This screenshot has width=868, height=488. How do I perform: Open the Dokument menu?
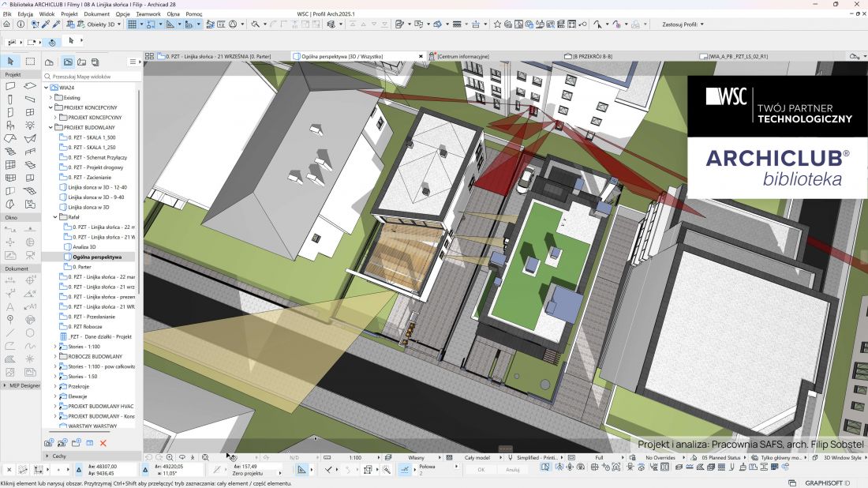coord(97,14)
